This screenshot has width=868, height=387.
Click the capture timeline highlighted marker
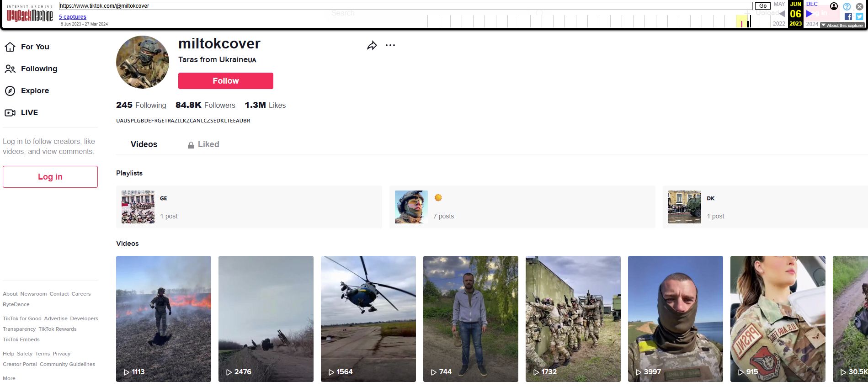(x=742, y=21)
